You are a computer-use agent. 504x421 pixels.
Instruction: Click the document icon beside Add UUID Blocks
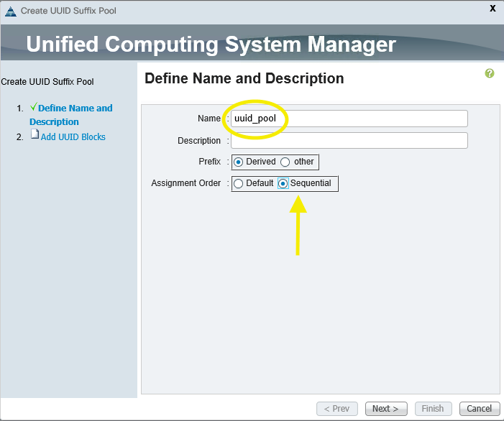coord(34,136)
